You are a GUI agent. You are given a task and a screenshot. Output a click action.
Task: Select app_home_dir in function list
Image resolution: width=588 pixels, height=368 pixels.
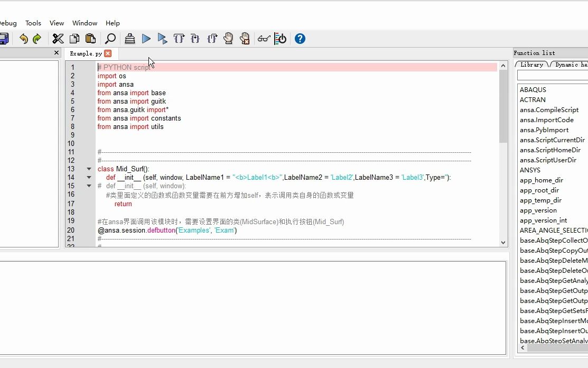click(x=541, y=180)
